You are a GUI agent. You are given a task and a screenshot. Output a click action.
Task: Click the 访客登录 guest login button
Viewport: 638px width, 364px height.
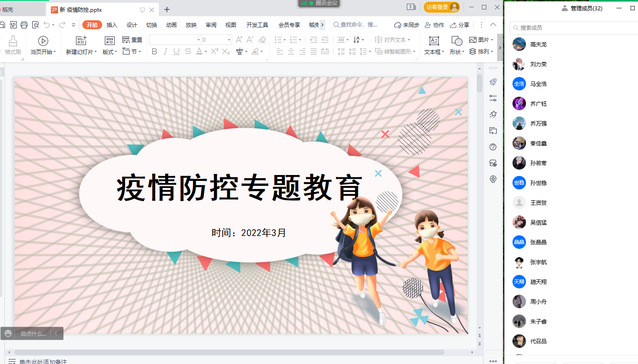(441, 7)
